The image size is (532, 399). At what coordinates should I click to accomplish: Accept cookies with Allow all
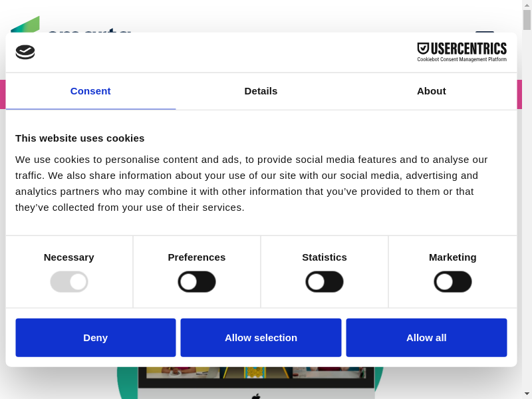[x=426, y=338]
